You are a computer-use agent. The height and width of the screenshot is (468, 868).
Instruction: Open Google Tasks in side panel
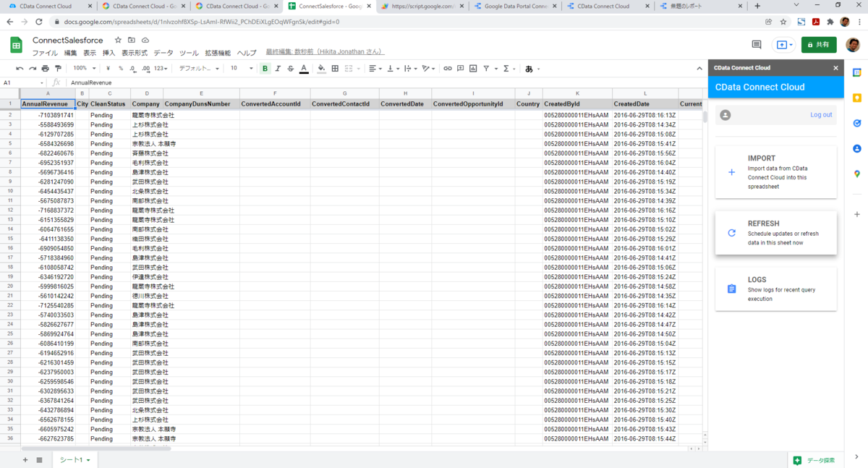(857, 124)
